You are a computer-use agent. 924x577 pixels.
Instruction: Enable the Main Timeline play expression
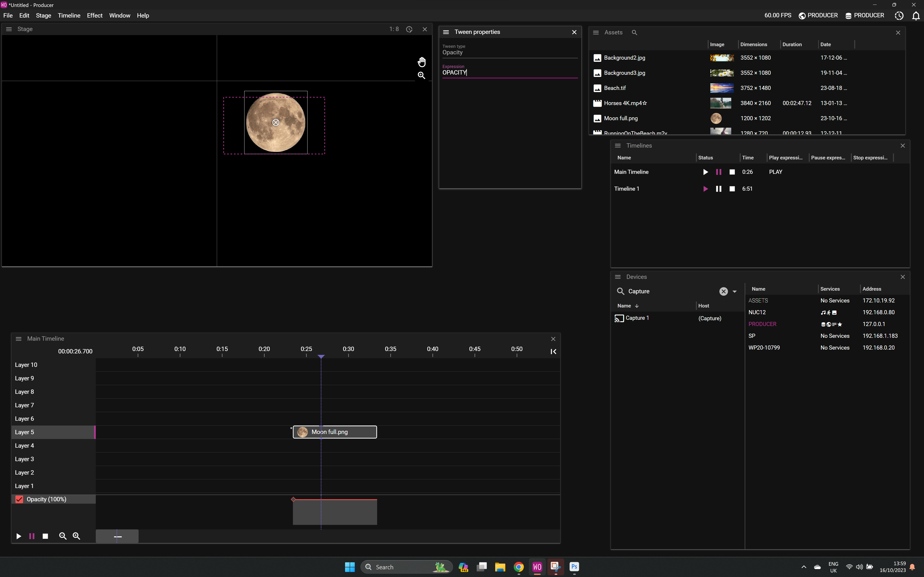tap(776, 171)
